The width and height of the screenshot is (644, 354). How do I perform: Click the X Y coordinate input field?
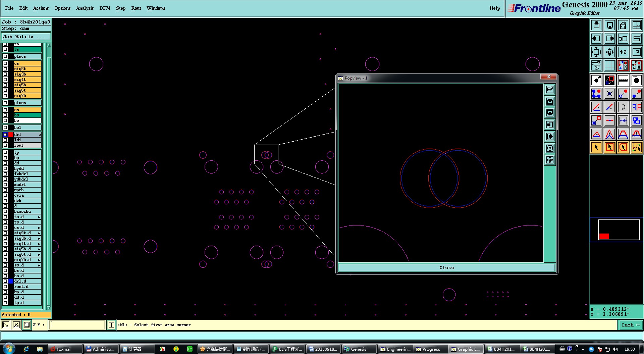[x=77, y=325]
